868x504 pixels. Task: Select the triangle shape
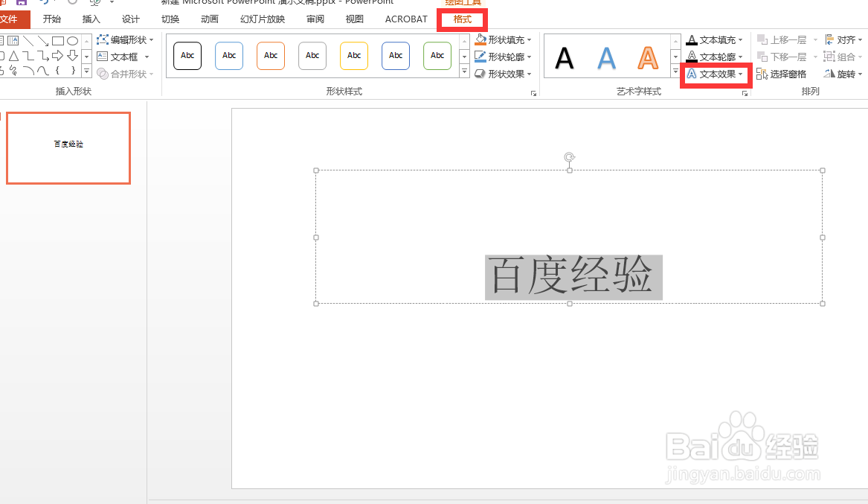click(x=14, y=56)
